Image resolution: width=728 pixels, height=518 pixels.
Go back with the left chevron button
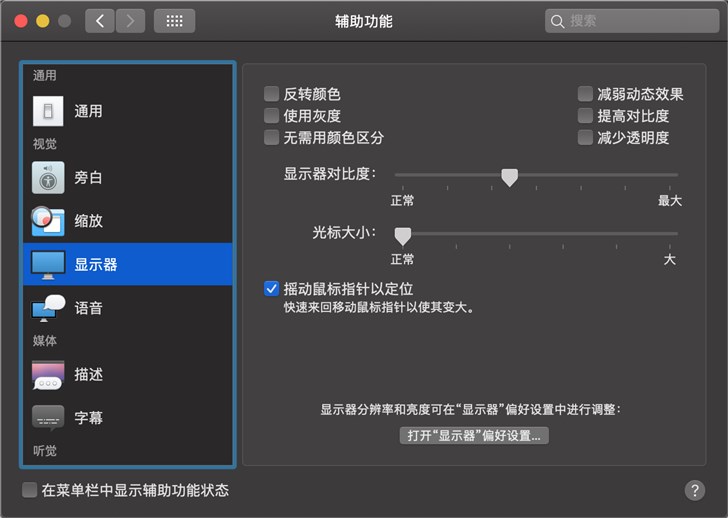pyautogui.click(x=100, y=21)
